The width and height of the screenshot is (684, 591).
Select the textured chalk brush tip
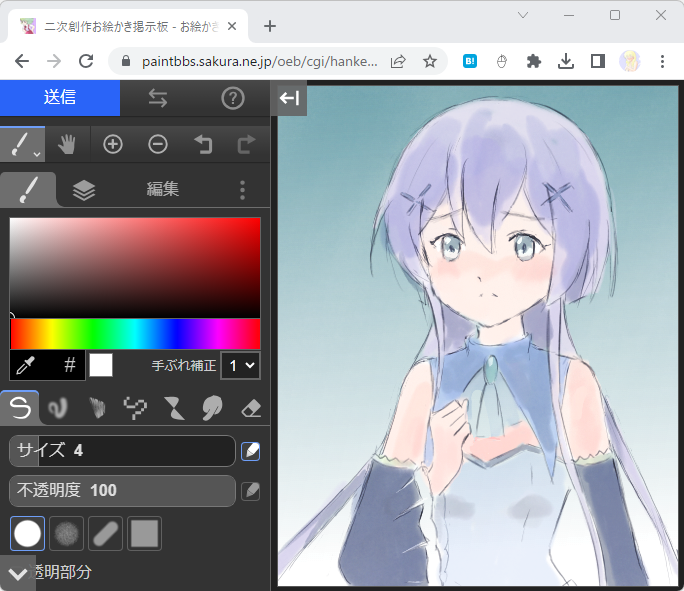pyautogui.click(x=66, y=533)
